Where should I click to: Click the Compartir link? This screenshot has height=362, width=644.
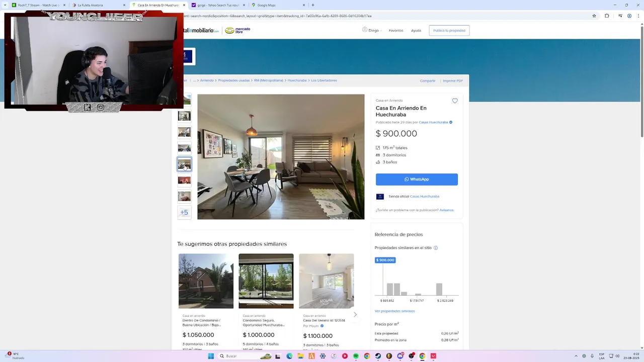tap(428, 81)
